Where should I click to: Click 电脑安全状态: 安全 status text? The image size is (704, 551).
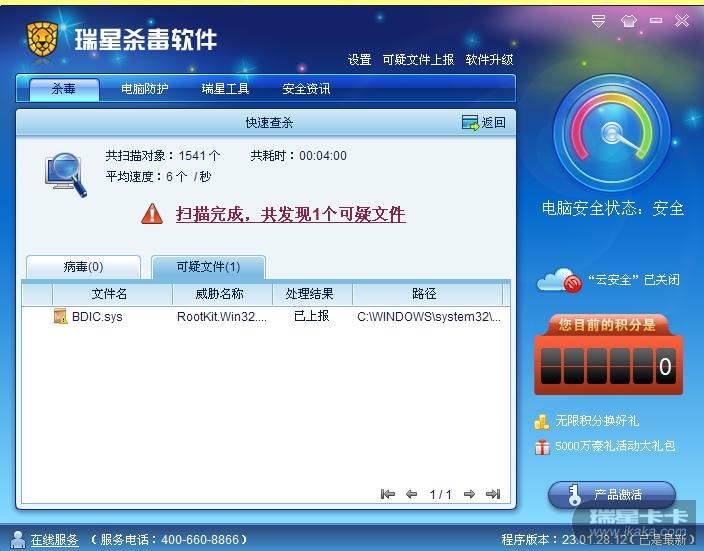[x=613, y=208]
